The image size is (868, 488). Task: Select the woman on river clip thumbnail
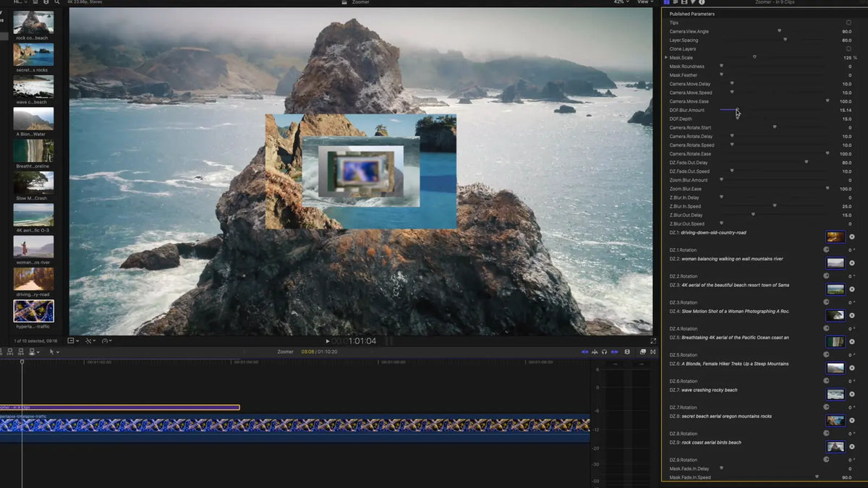tap(33, 247)
